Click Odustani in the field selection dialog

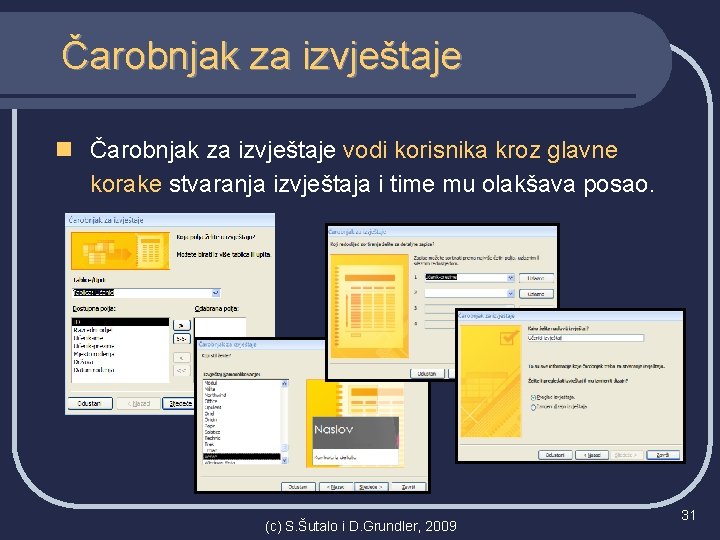90,404
